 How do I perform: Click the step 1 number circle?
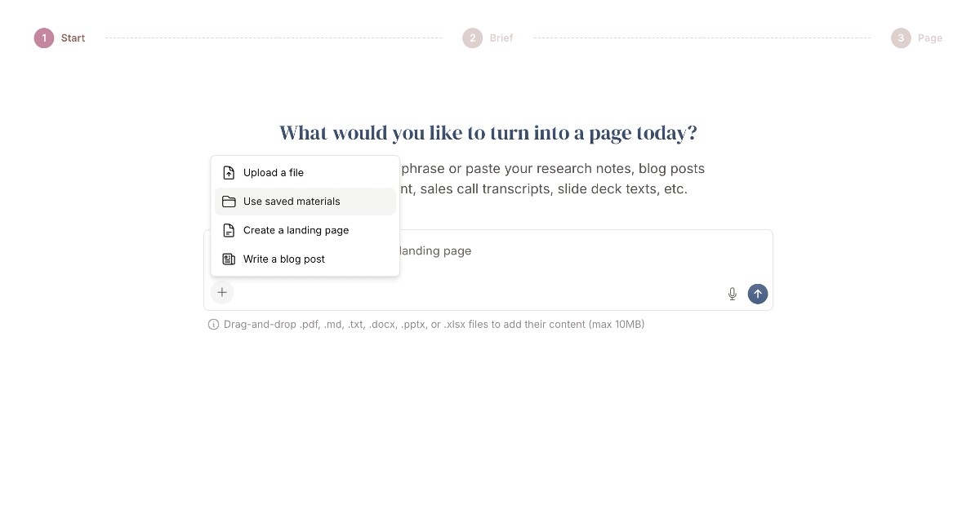coord(44,38)
